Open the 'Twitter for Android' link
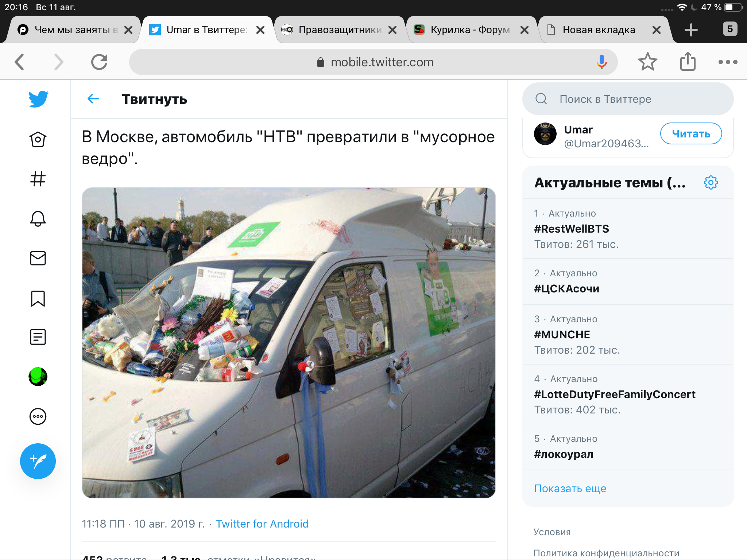 (262, 524)
